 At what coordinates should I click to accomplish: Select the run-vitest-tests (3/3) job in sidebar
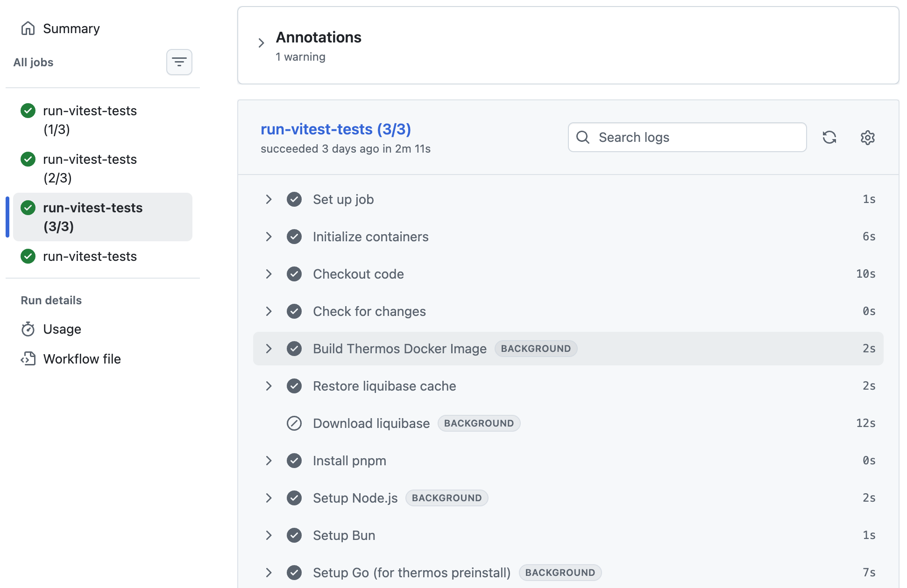[x=103, y=217]
